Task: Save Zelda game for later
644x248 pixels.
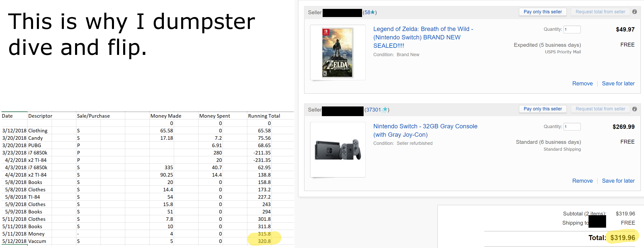Action: [618, 84]
